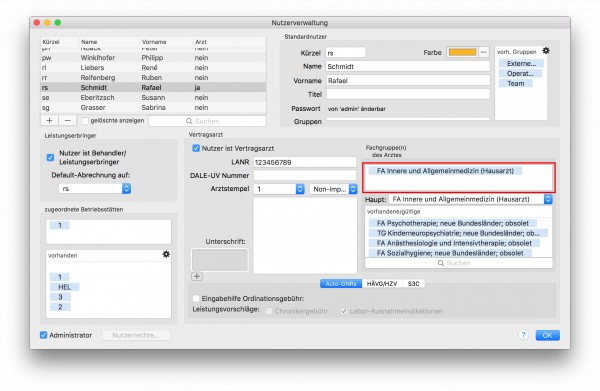Select 'HEL' in vorhanden Betriebsstätten
Image resolution: width=600 pixels, height=391 pixels.
pyautogui.click(x=64, y=287)
